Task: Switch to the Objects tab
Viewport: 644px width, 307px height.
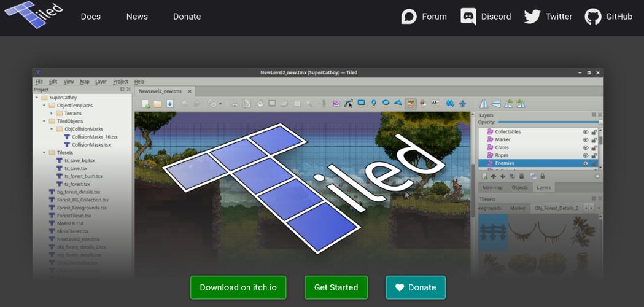Action: point(519,187)
